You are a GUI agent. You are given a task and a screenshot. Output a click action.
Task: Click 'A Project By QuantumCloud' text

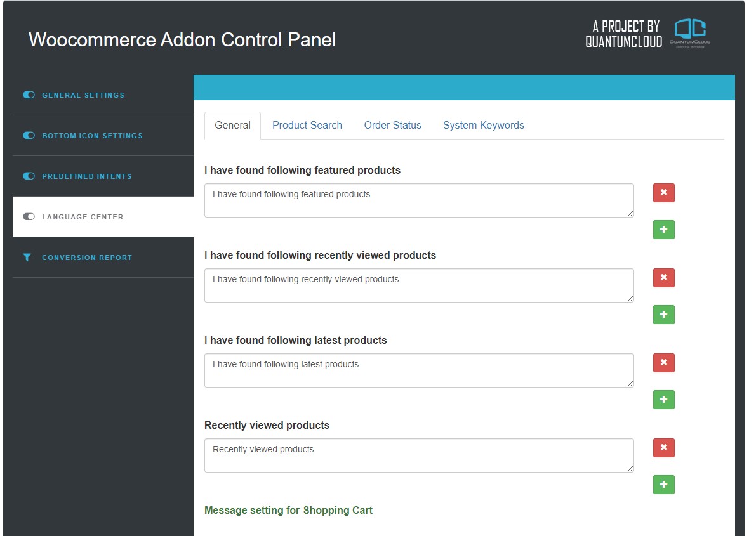(624, 34)
